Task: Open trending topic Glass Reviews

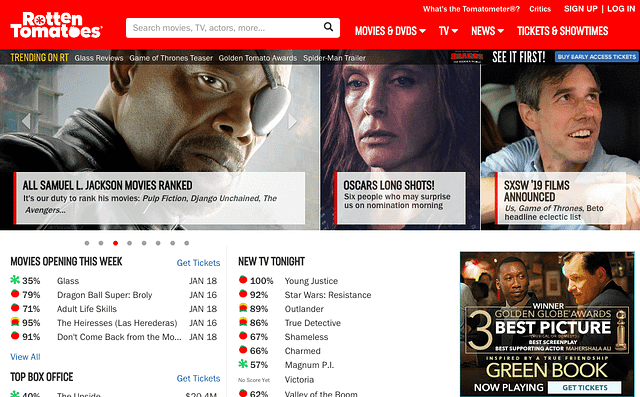Action: point(99,58)
